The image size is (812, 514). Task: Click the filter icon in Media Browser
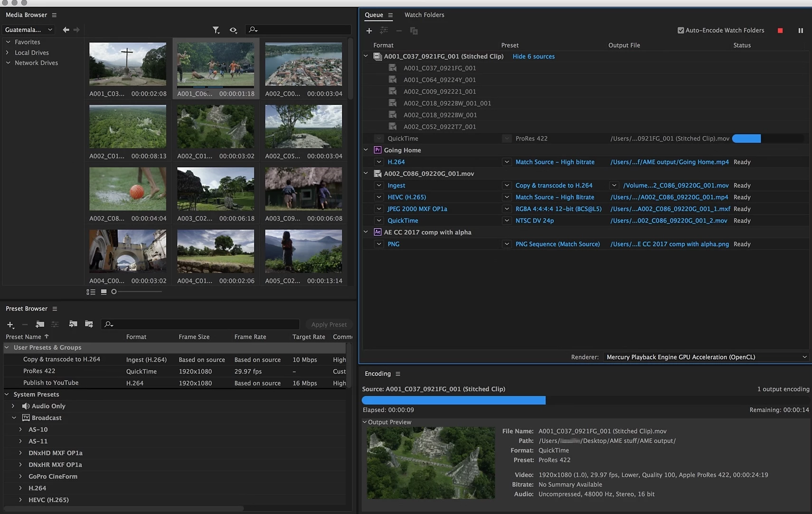tap(216, 30)
